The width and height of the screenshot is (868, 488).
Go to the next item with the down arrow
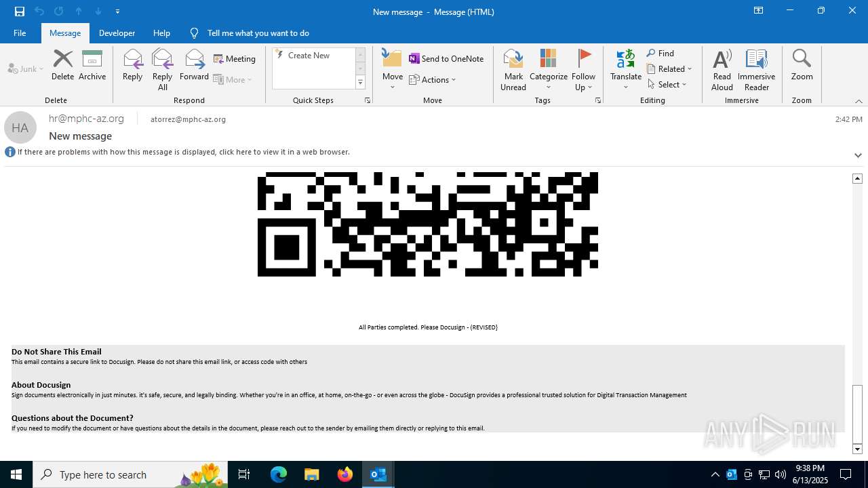pos(98,12)
